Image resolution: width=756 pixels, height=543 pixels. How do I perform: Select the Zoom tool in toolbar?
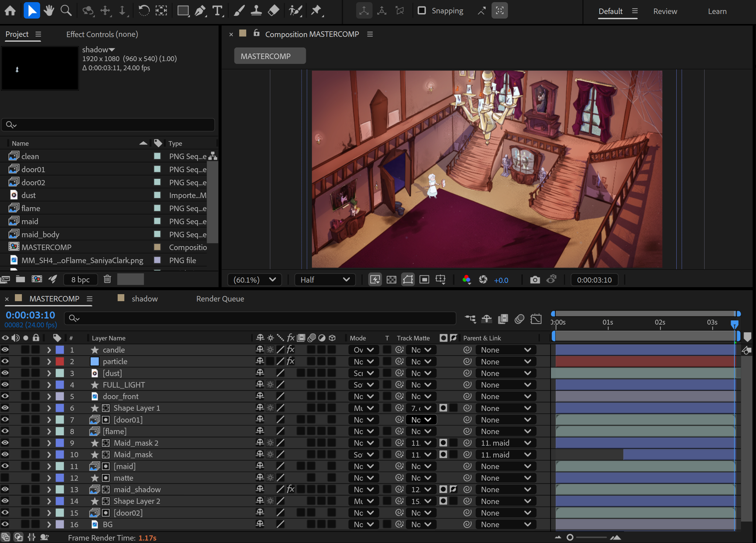pyautogui.click(x=66, y=11)
